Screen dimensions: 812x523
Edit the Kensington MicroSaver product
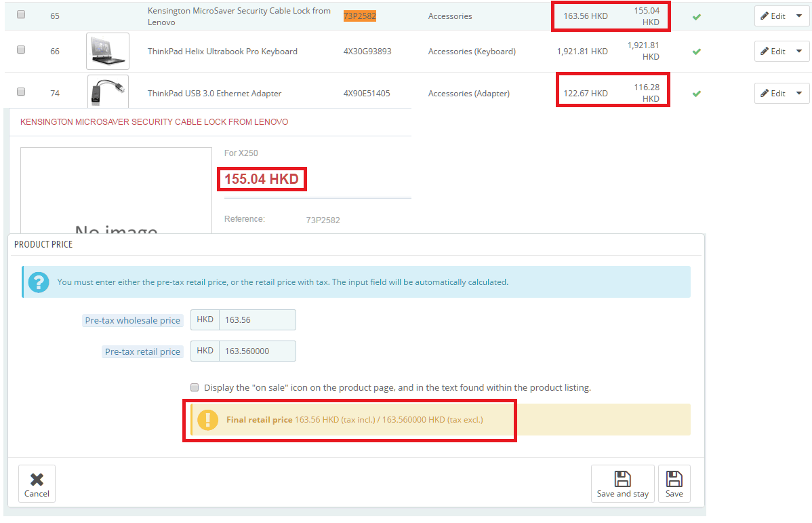coord(772,16)
